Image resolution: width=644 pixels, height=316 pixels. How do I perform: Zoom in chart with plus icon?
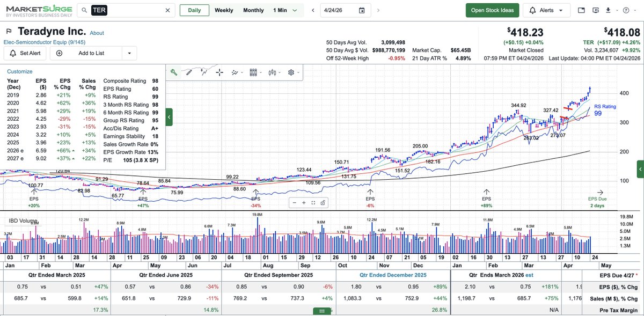click(303, 203)
